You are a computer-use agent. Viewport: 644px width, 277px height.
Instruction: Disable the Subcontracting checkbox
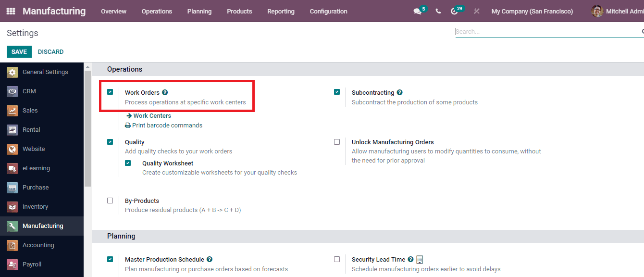click(337, 91)
